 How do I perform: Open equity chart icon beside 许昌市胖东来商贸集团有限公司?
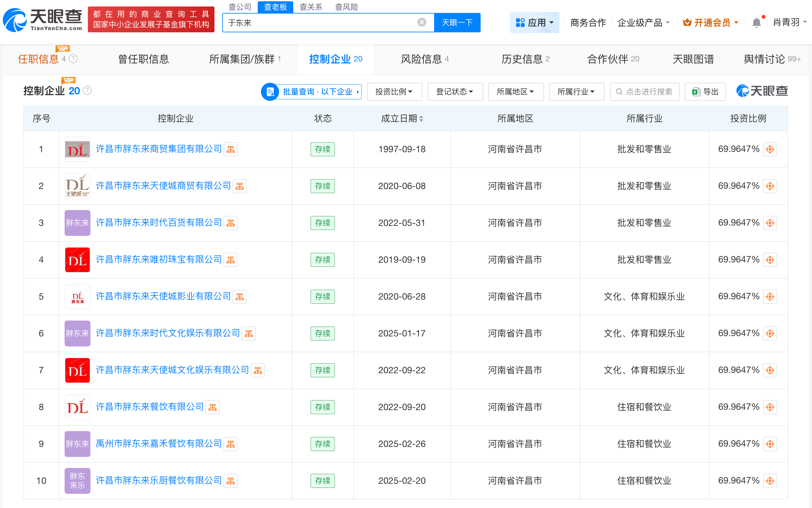(x=230, y=149)
